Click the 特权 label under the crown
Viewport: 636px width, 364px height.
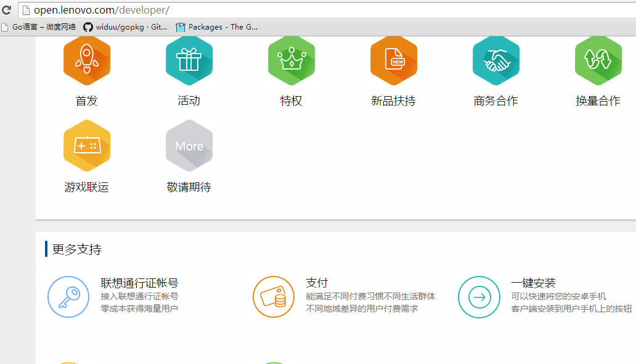click(291, 101)
